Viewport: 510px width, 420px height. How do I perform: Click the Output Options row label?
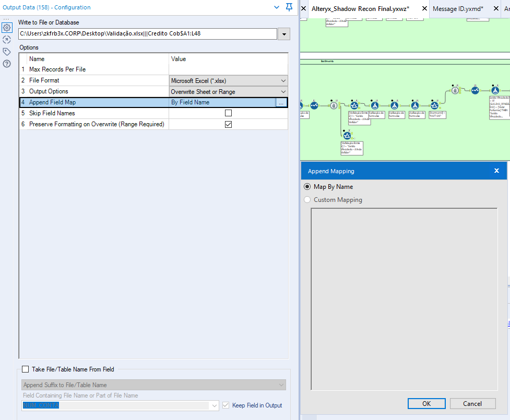(x=49, y=91)
